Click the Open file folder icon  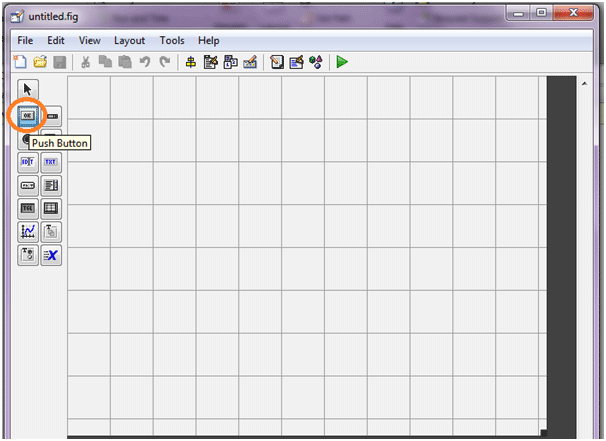[x=40, y=62]
